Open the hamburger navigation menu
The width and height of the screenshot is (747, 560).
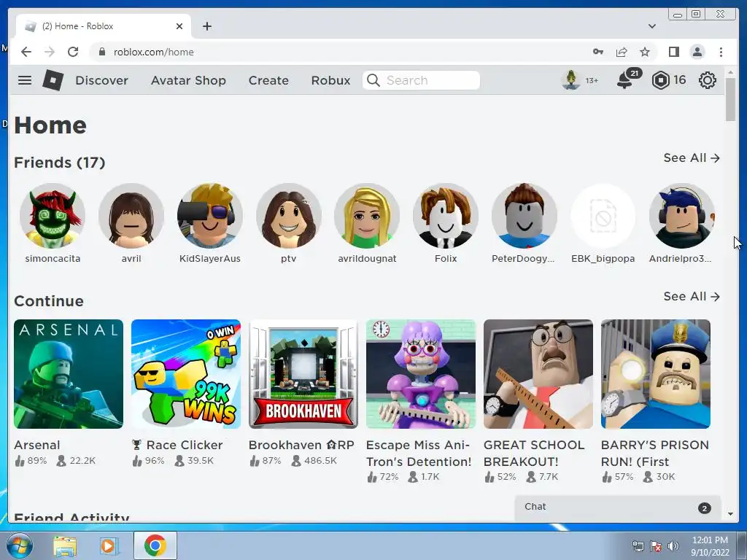(25, 80)
